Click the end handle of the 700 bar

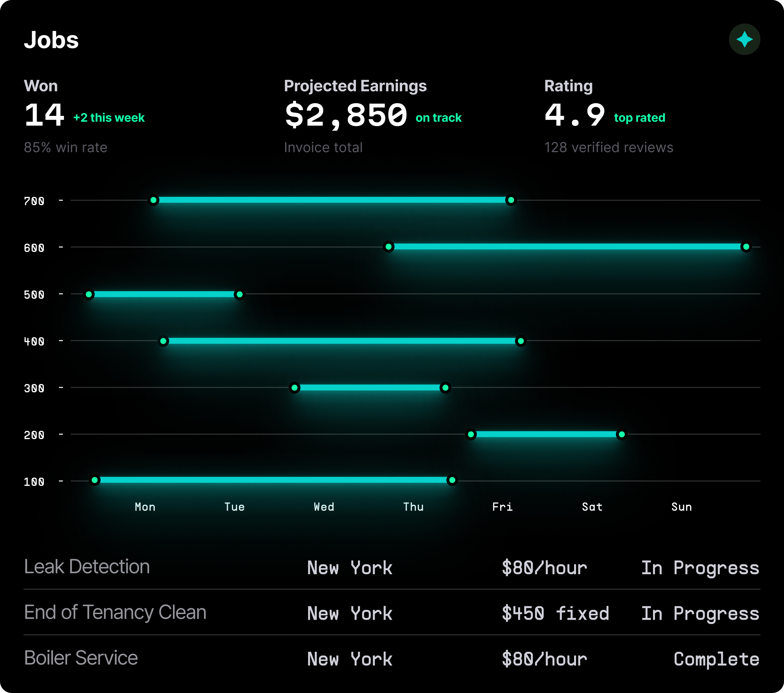point(511,200)
